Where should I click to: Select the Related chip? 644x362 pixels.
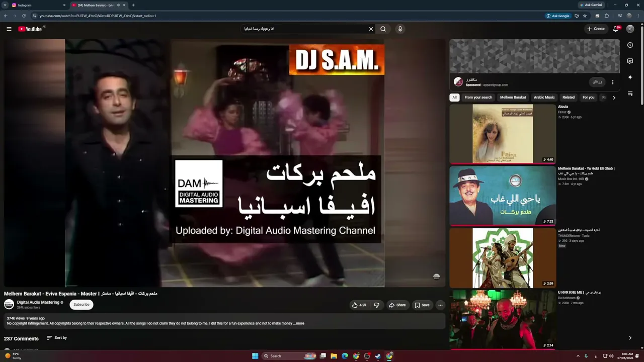coord(569,98)
